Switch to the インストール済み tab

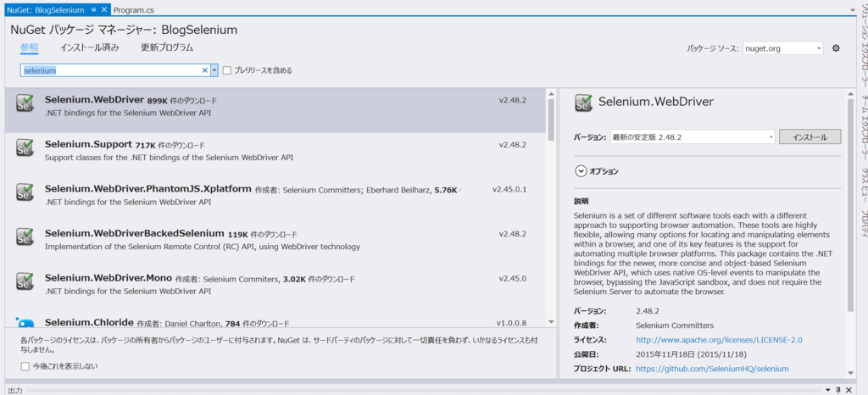pos(90,47)
